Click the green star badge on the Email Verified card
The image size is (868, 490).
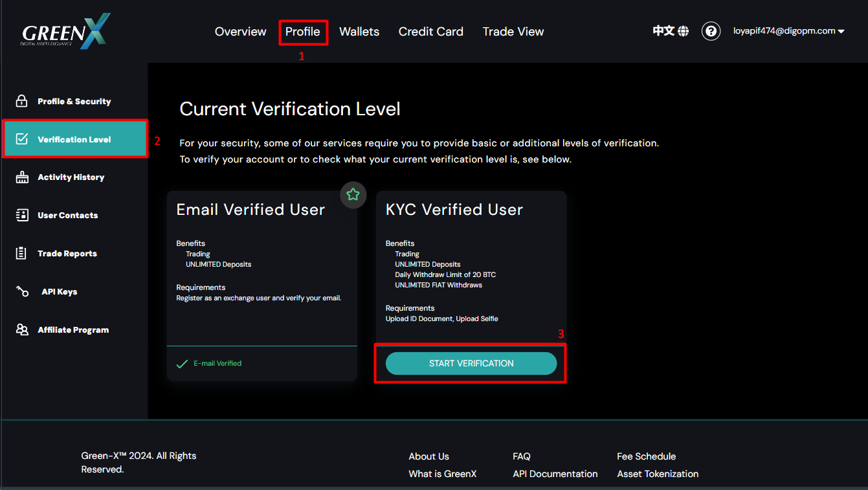[353, 194]
